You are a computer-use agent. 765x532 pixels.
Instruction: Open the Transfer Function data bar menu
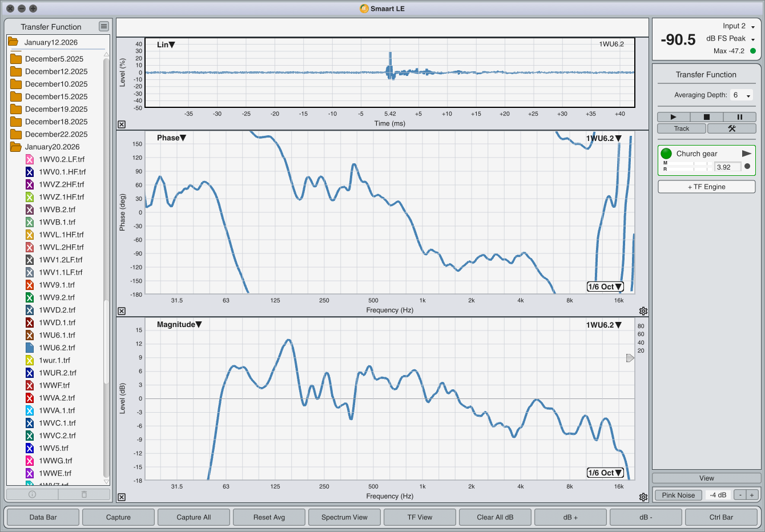[103, 26]
